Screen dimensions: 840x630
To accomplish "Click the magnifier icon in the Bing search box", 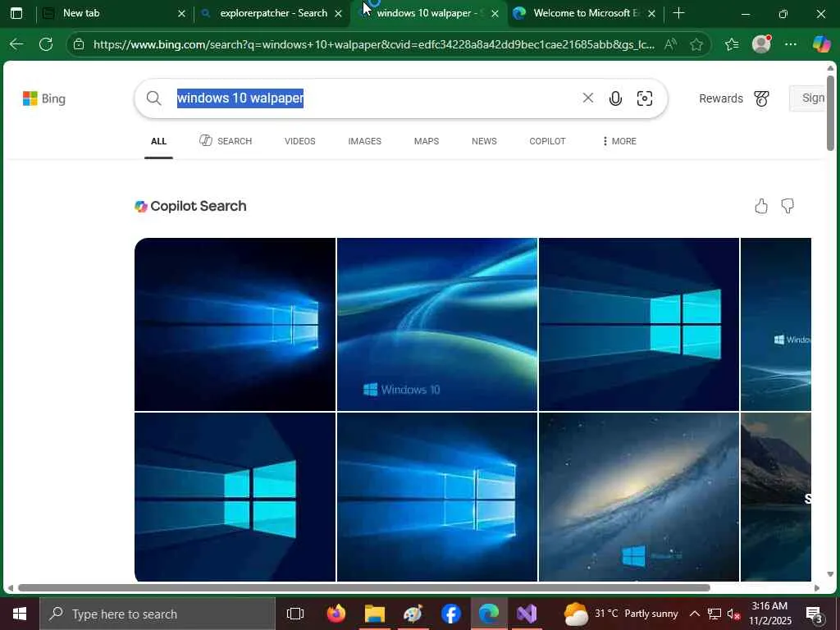I will (x=153, y=98).
